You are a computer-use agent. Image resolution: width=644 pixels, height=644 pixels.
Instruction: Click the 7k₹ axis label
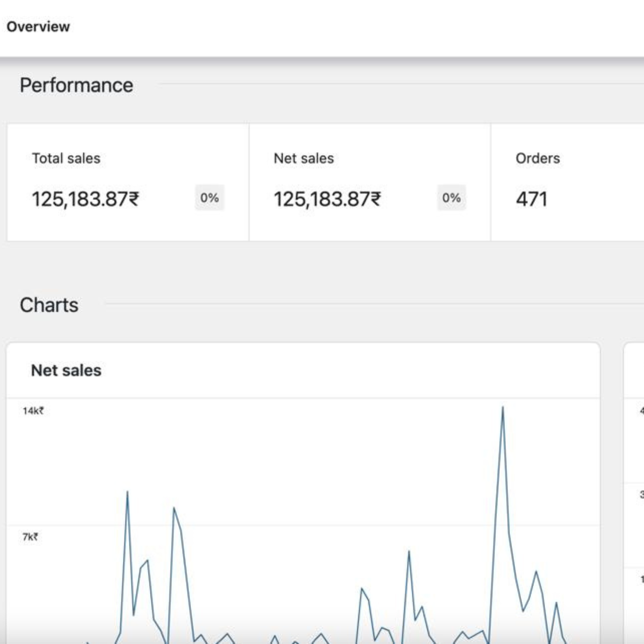[30, 537]
